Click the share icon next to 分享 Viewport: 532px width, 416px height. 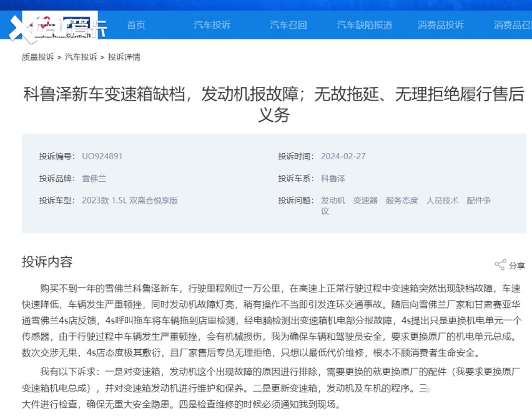(x=500, y=265)
